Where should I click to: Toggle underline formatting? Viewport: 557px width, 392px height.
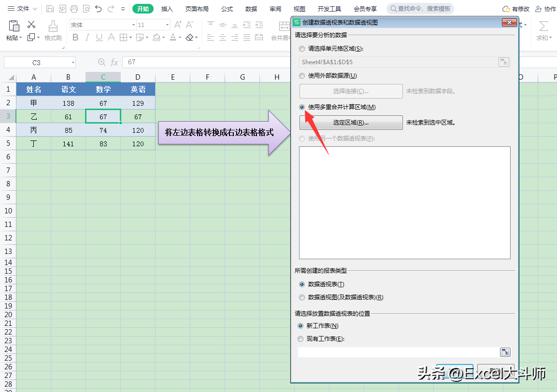pyautogui.click(x=99, y=37)
